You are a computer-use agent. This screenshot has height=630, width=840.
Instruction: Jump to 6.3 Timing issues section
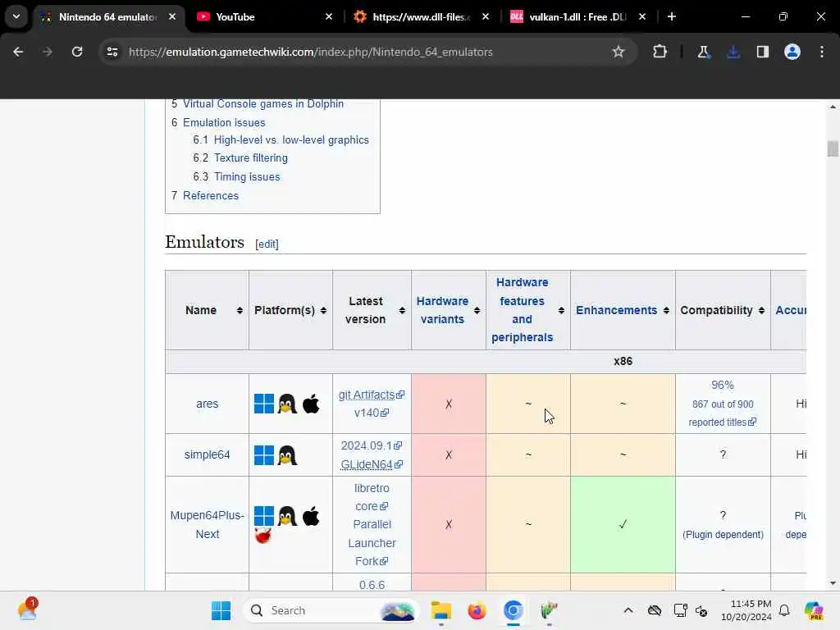[x=247, y=177]
